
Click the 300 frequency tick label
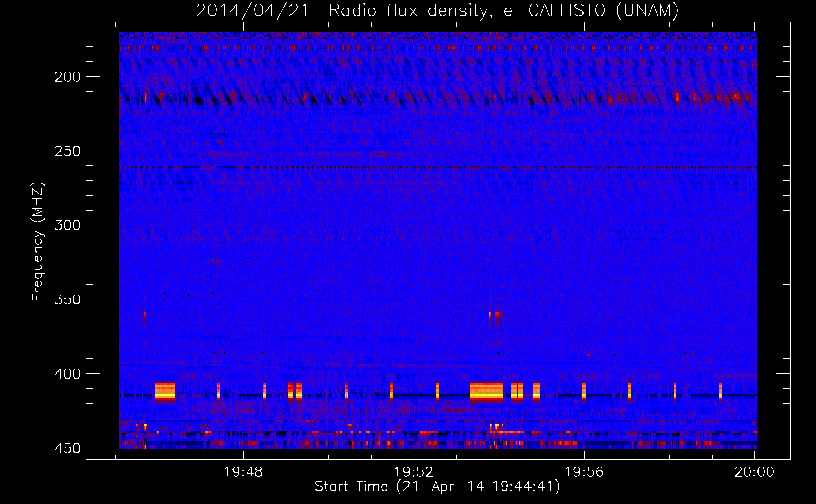[x=68, y=225]
